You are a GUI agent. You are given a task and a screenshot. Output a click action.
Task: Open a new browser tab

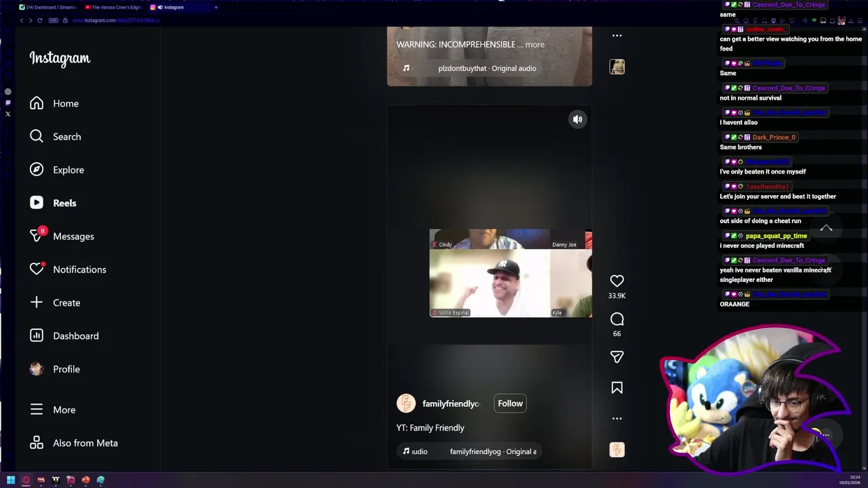(x=216, y=7)
